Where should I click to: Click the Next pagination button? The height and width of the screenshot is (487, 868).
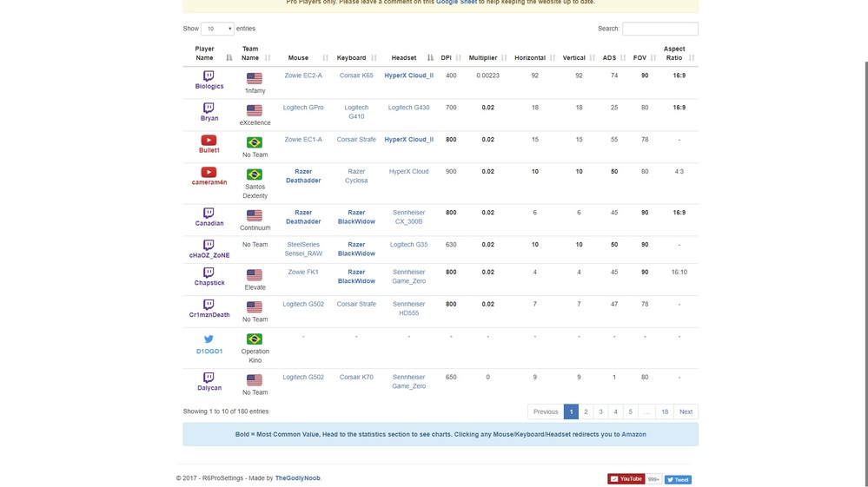coord(686,411)
